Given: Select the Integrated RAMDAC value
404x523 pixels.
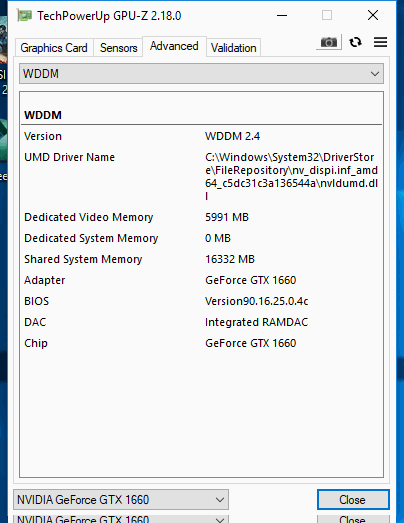Looking at the screenshot, I should click(257, 322).
